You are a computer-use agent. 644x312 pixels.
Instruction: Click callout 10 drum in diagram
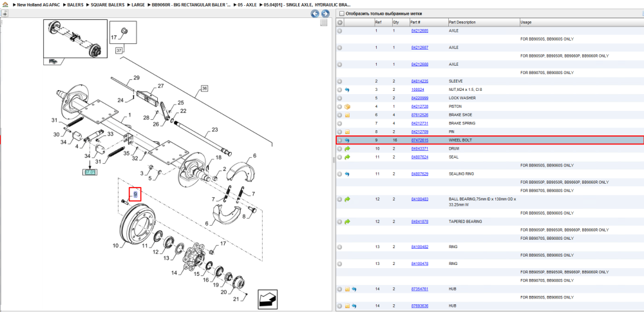[116, 246]
